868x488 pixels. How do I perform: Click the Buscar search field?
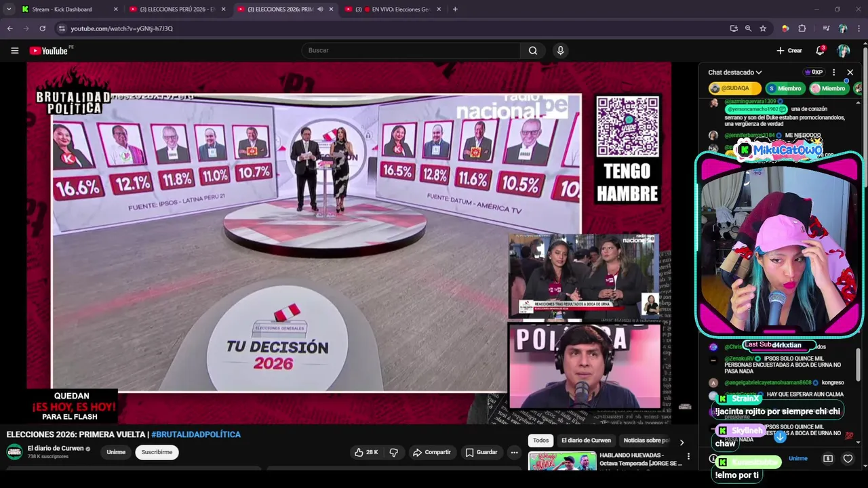coord(411,51)
